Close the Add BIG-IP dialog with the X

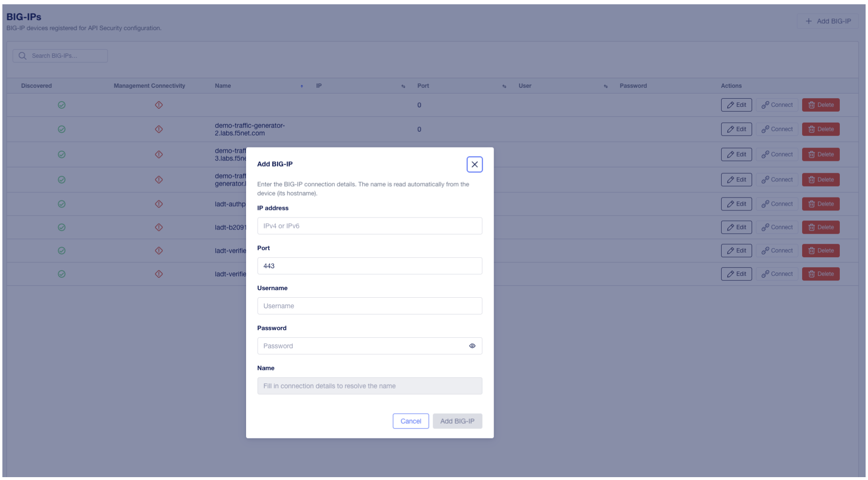click(x=474, y=164)
